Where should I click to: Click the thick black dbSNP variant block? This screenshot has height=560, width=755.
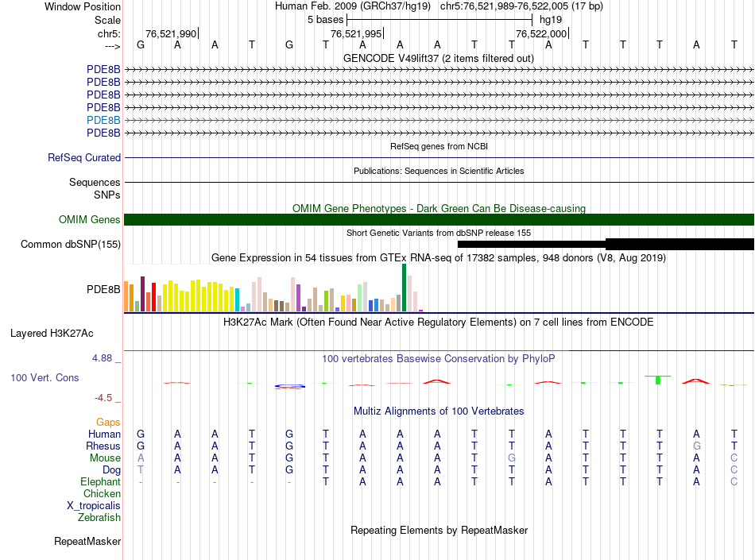(x=679, y=244)
